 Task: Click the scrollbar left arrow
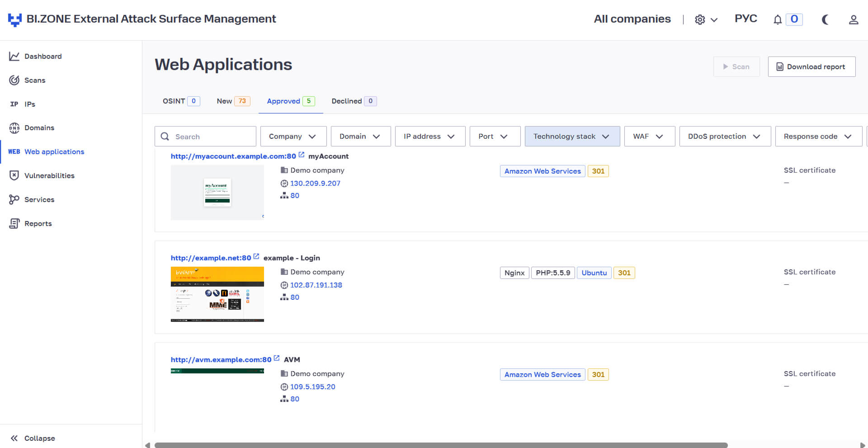[147, 445]
